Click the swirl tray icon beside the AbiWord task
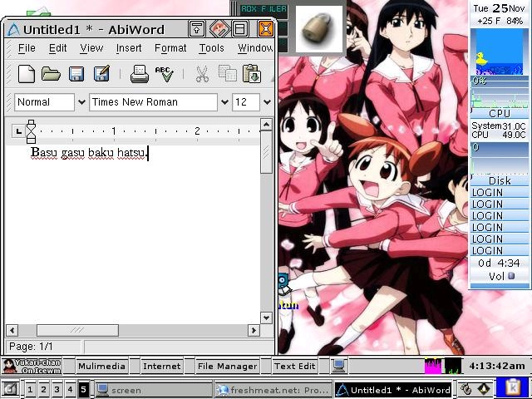532x399 pixels. pyautogui.click(x=466, y=389)
